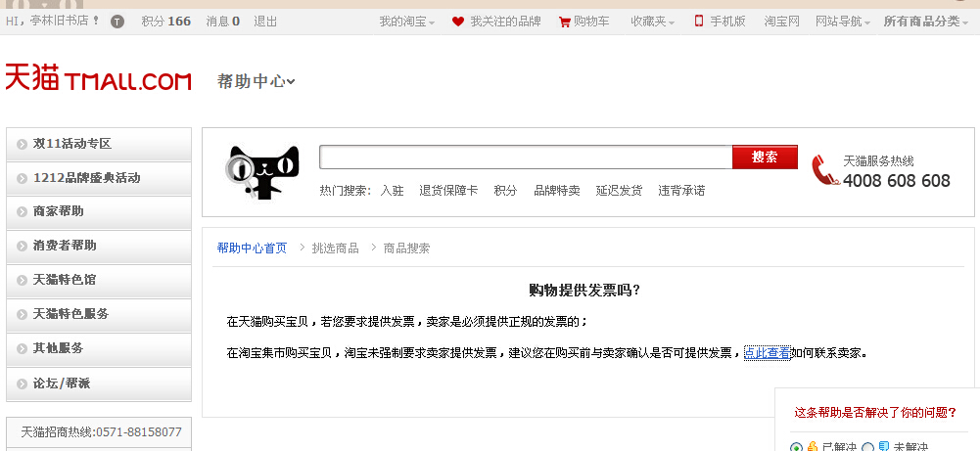Click the 退出 logout link

pyautogui.click(x=265, y=22)
